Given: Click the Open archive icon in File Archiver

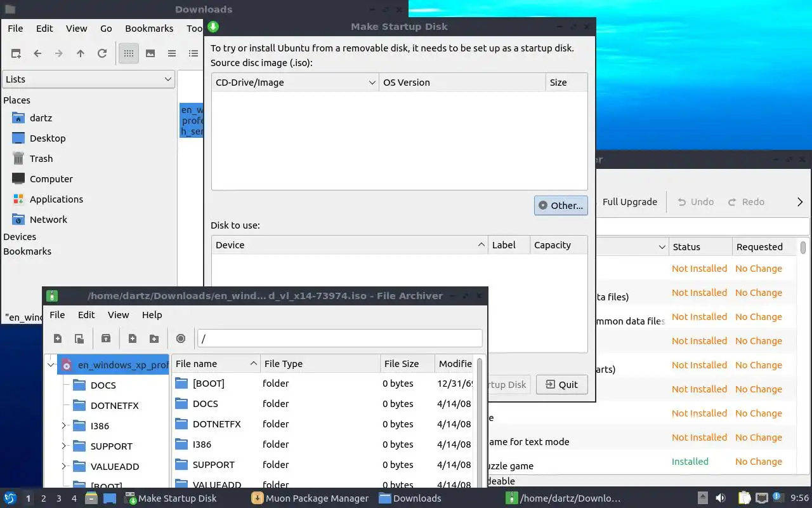Looking at the screenshot, I should coord(79,338).
